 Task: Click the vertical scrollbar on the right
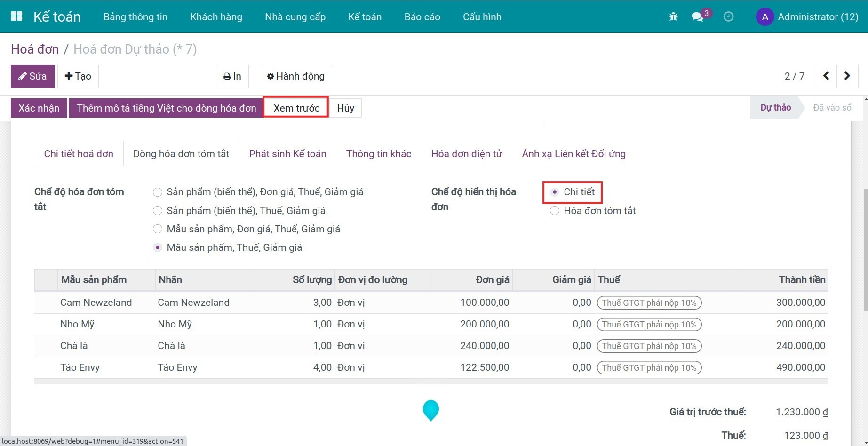[865, 249]
